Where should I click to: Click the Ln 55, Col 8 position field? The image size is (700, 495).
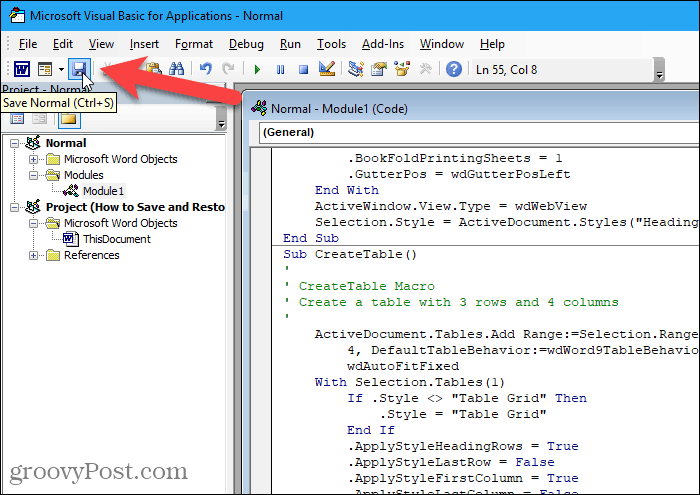tap(562, 70)
